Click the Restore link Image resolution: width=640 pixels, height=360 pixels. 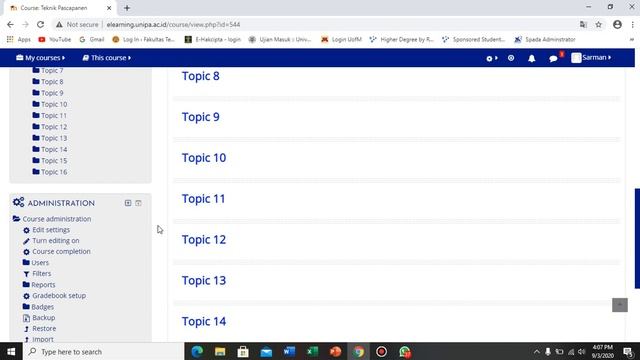coord(44,329)
